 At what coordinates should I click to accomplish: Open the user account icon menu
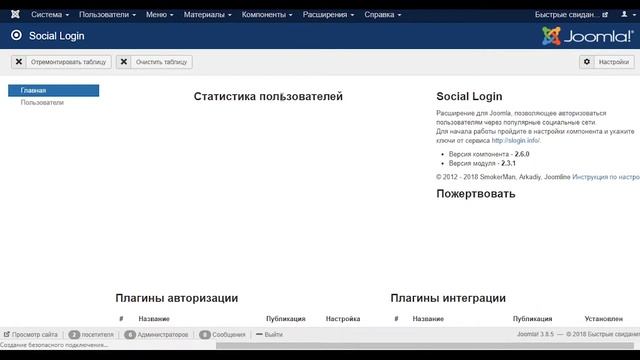tap(628, 14)
